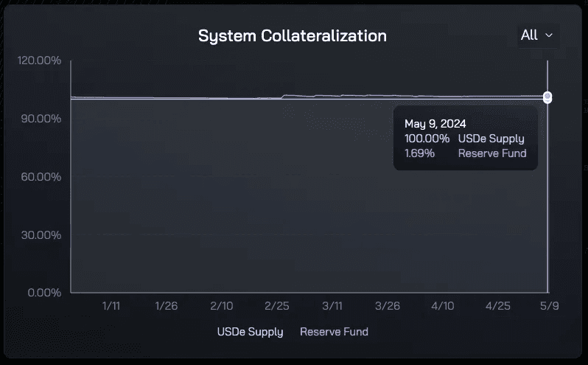Open the "All" time range dropdown
Viewport: 588px width, 365px height.
pos(537,35)
